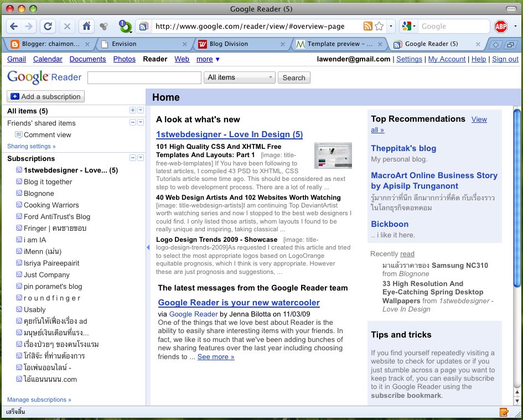Image resolution: width=523 pixels, height=420 pixels.
Task: Click the Google Reader search input field
Action: tap(144, 77)
